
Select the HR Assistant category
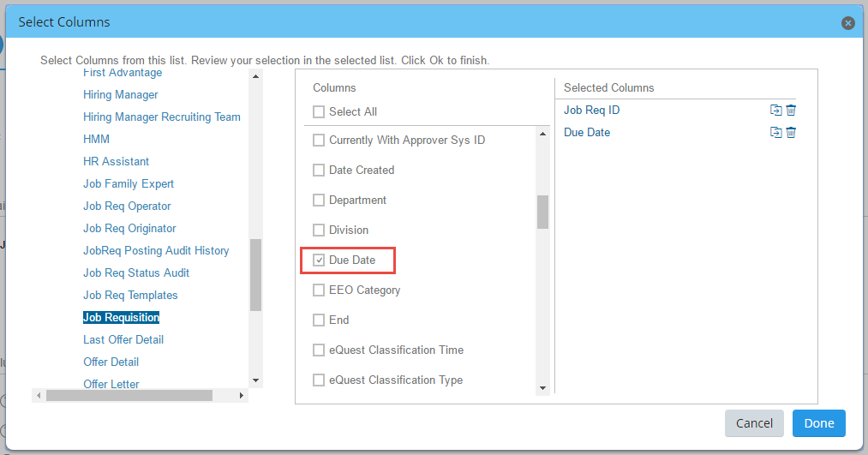(117, 162)
